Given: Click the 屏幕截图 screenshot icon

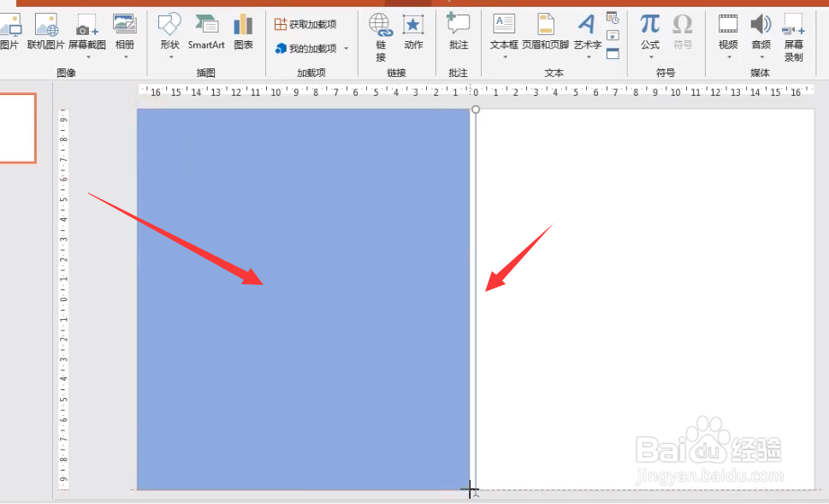Looking at the screenshot, I should pyautogui.click(x=86, y=25).
